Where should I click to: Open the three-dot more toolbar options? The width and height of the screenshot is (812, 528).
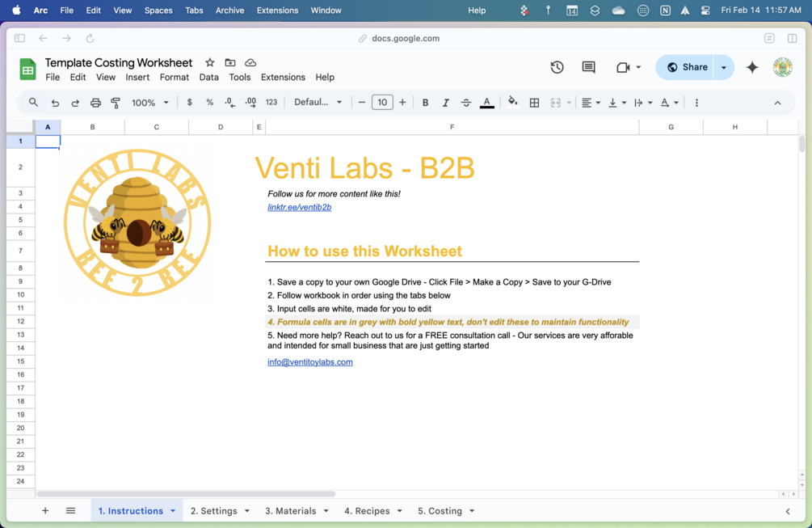click(696, 103)
